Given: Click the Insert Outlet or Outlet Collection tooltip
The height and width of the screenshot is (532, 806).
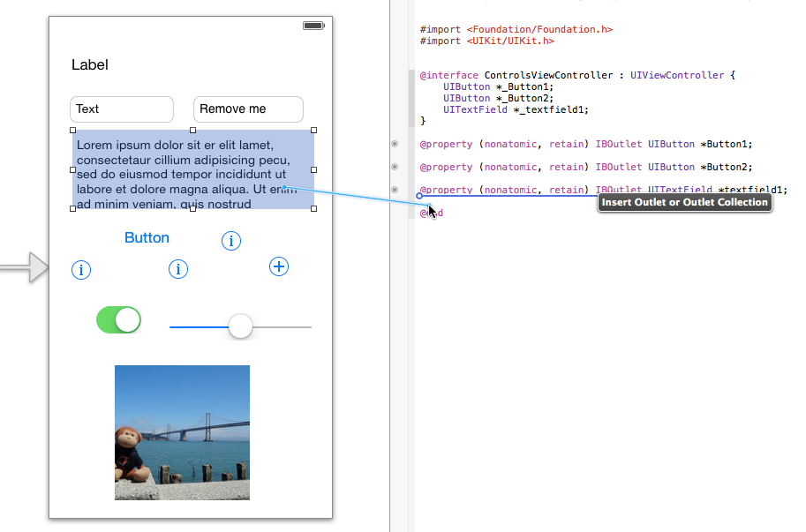Looking at the screenshot, I should 685,202.
